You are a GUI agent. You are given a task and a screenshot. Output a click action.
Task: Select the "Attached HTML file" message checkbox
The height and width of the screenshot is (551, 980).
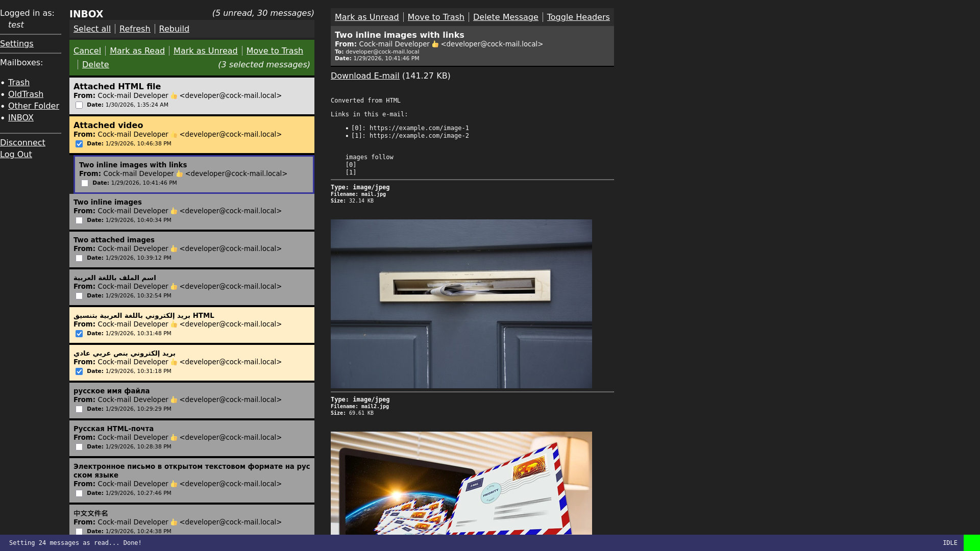(x=79, y=105)
